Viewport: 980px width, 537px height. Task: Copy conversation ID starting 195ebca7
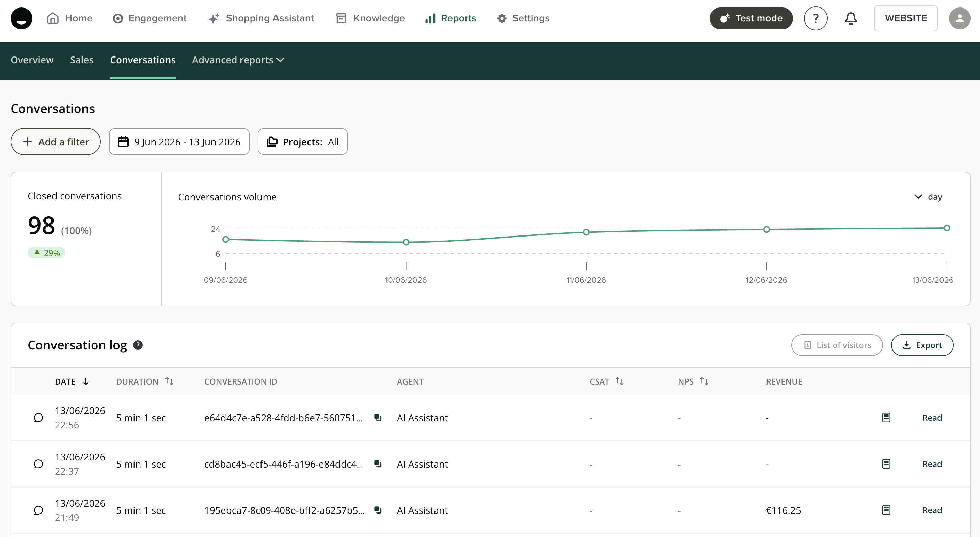pos(377,510)
